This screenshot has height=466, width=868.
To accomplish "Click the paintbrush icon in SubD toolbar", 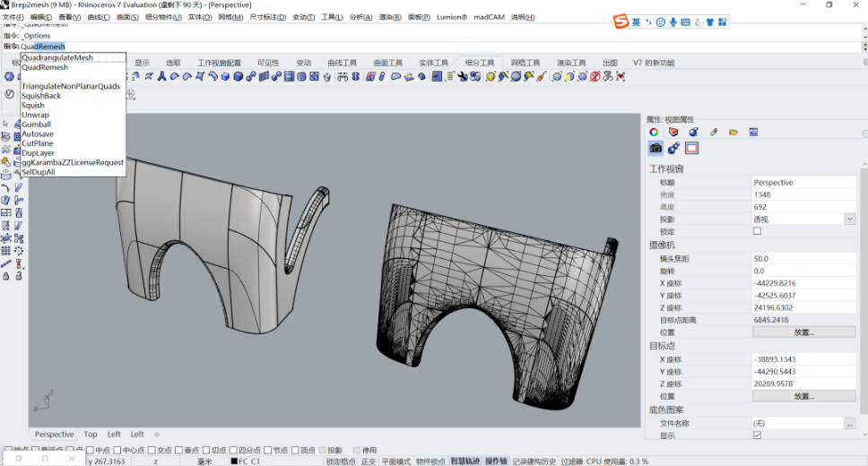I will 542,76.
